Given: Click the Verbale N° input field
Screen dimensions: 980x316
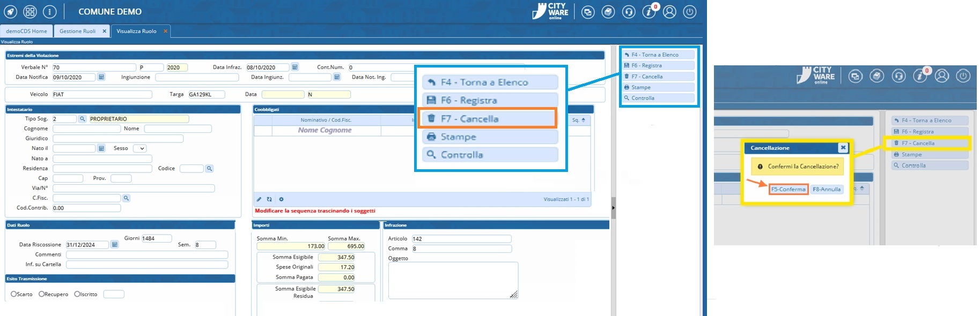Looking at the screenshot, I should click(94, 67).
